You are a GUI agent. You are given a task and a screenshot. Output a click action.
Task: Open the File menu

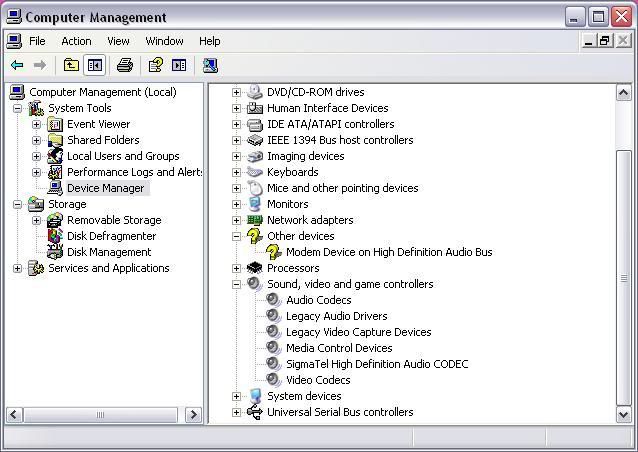pyautogui.click(x=37, y=41)
